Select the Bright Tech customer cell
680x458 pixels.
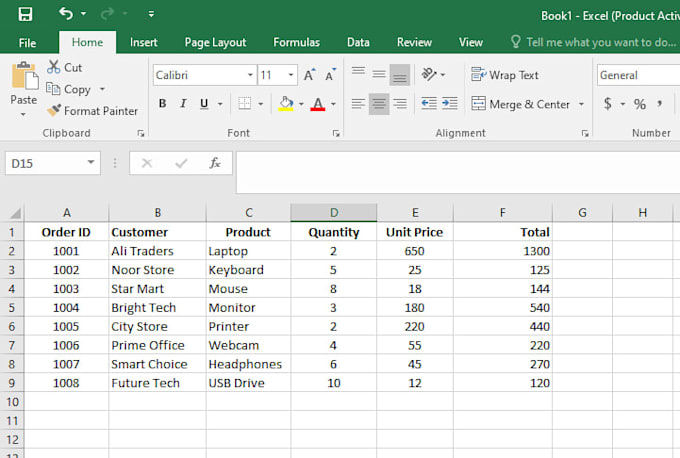coord(157,308)
